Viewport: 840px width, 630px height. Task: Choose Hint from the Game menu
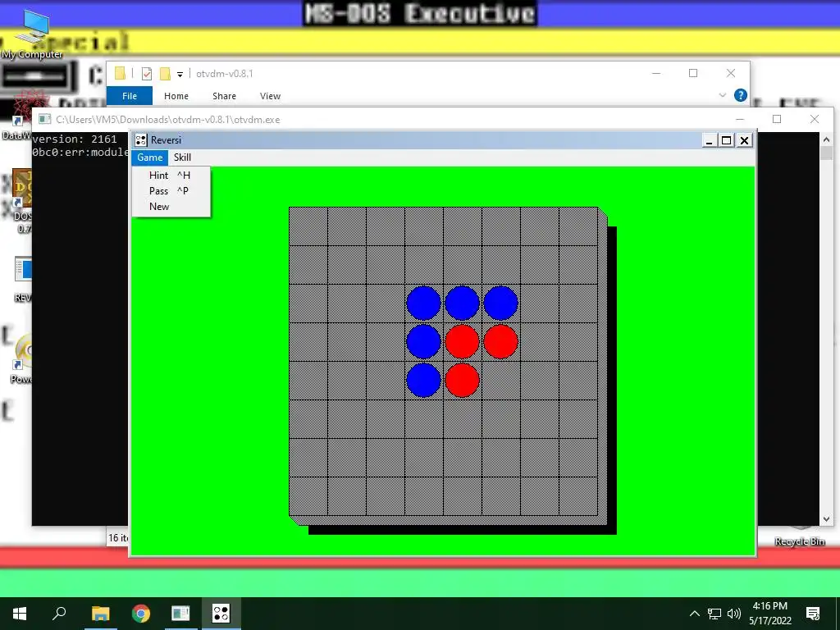(171, 176)
